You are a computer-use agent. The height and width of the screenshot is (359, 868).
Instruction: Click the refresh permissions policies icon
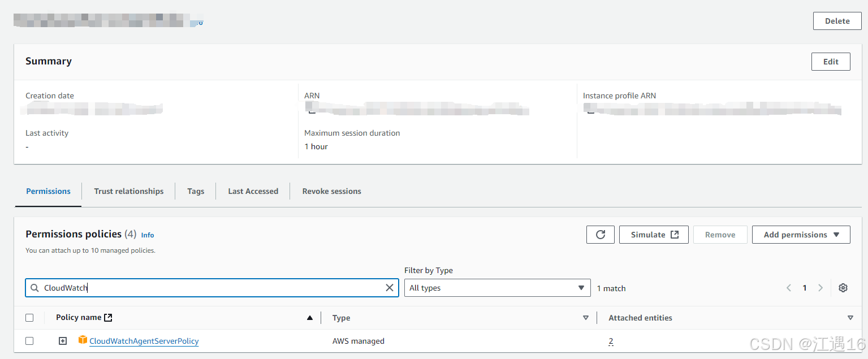pos(600,234)
